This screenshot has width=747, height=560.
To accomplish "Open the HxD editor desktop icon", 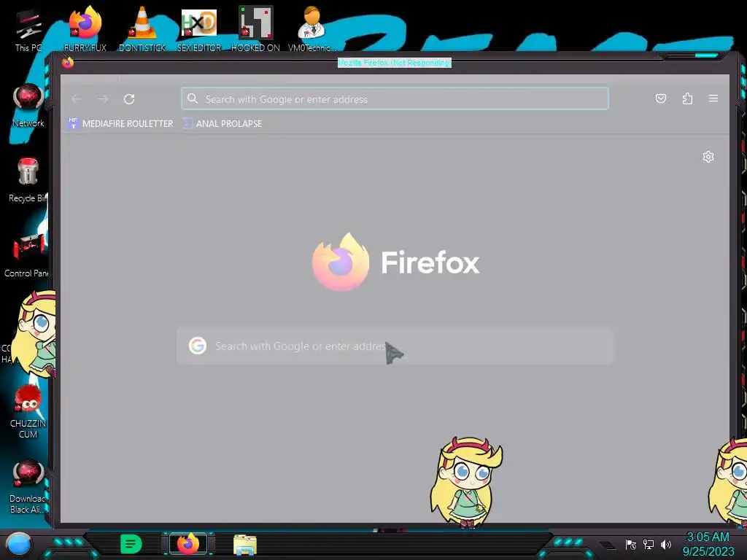I will (x=199, y=28).
